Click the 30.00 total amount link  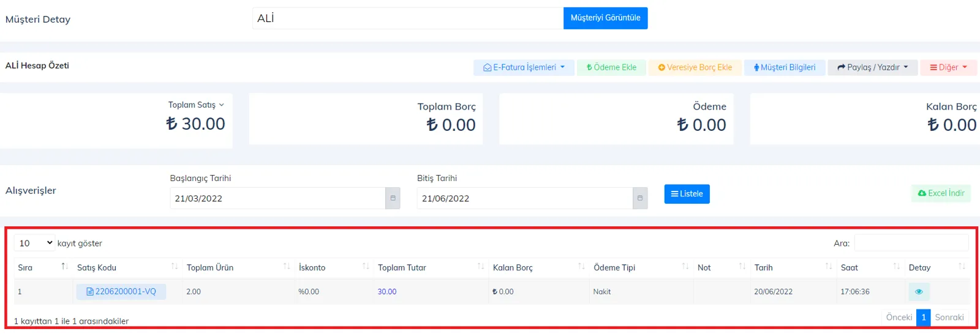[387, 292]
